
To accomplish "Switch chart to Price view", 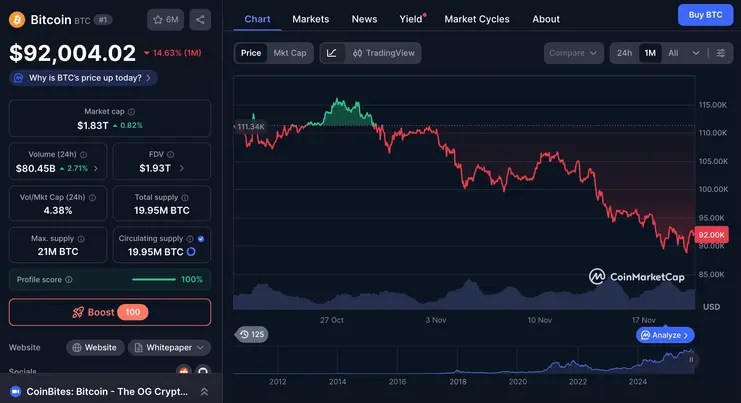I will click(x=251, y=53).
